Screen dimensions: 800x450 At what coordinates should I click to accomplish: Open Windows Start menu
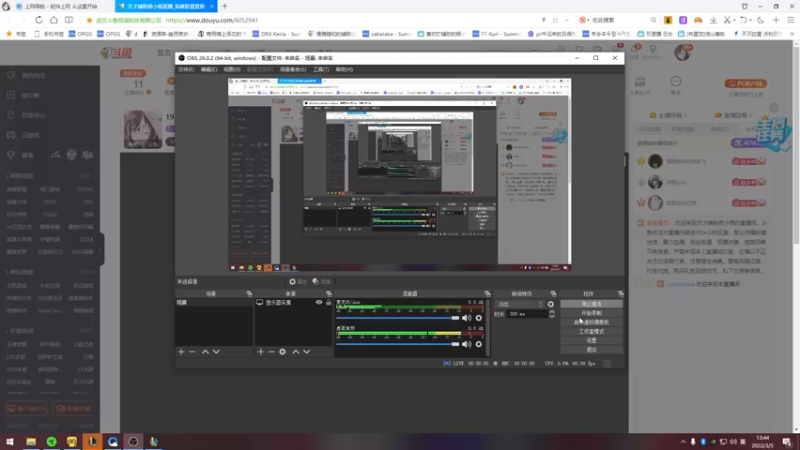point(10,441)
